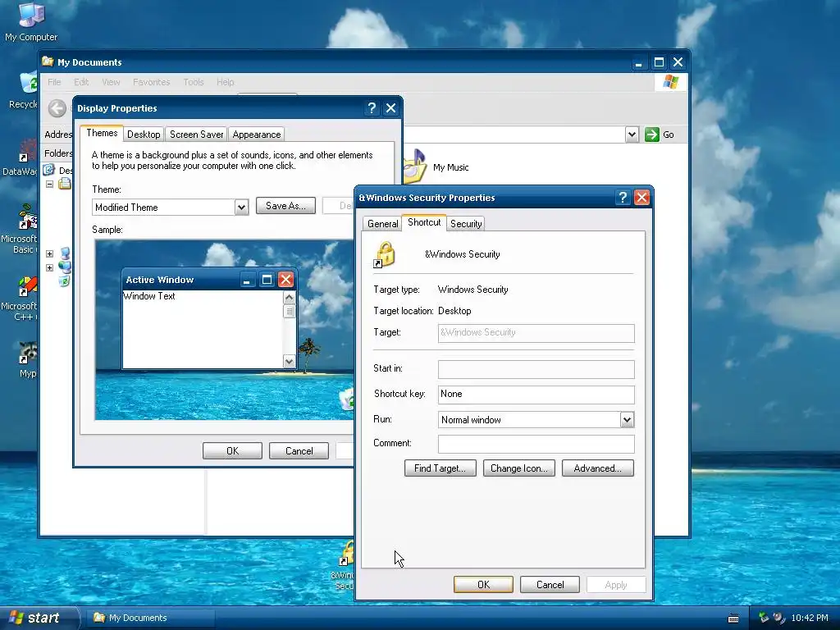Screen dimensions: 840x630
Task: Select the Microsoft Basic desktop shortcut
Action: [27, 217]
